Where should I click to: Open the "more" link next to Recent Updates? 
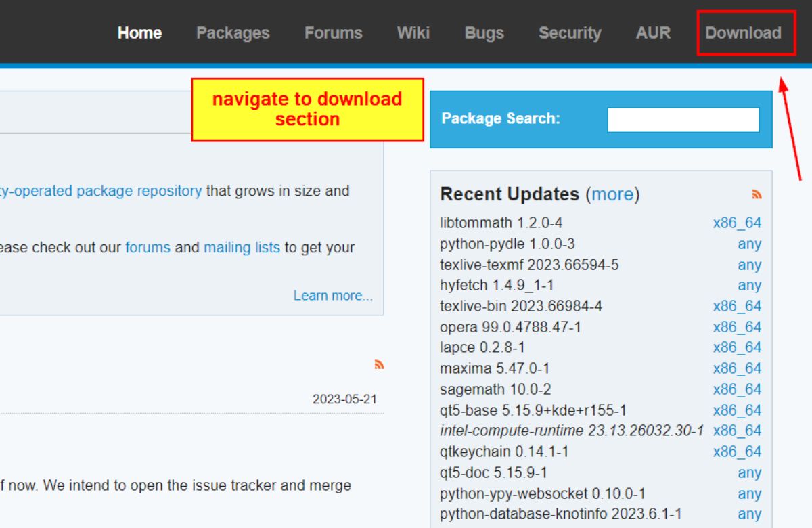click(611, 195)
